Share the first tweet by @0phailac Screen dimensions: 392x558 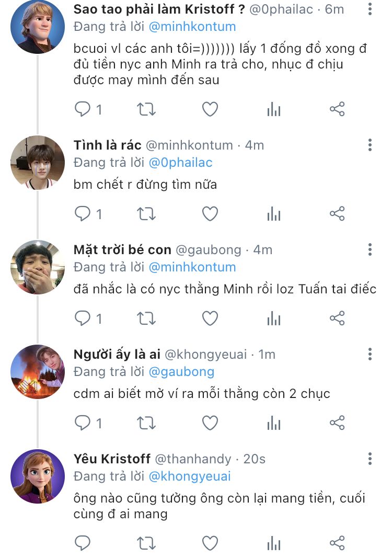pos(337,109)
